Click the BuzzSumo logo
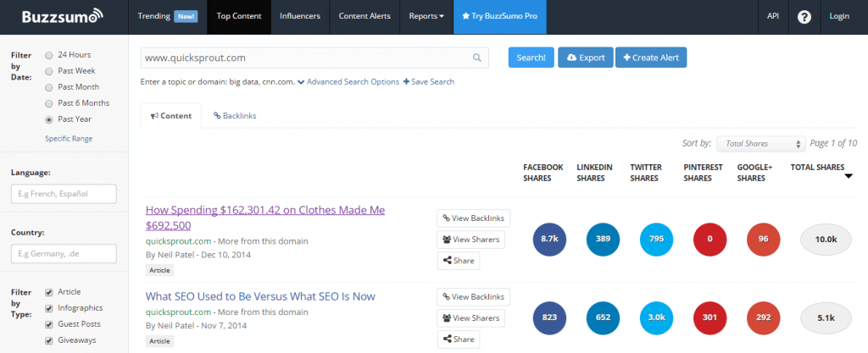 [x=63, y=16]
